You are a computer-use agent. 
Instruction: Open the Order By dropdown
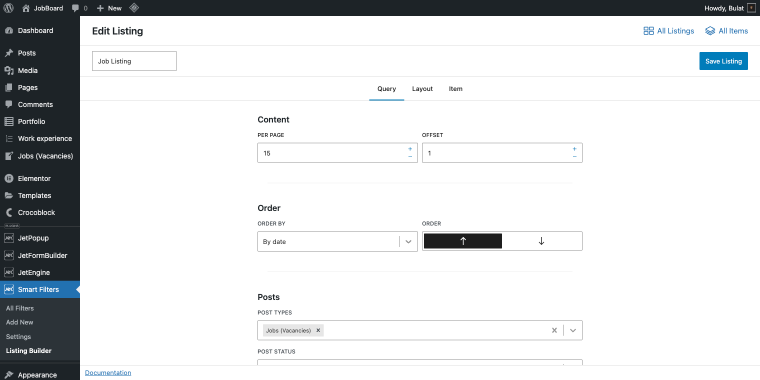(337, 241)
